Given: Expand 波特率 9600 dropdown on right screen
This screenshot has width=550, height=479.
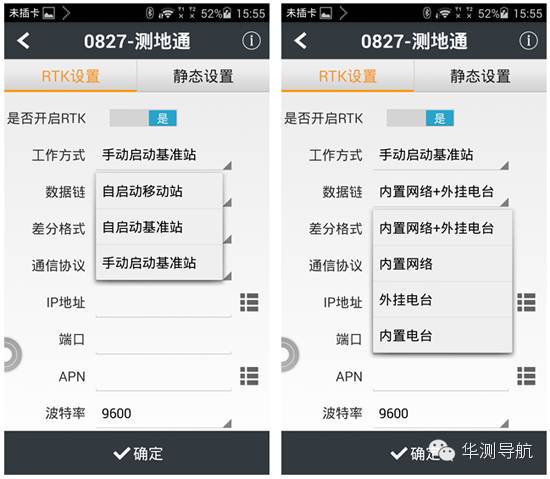Looking at the screenshot, I should pos(441,413).
